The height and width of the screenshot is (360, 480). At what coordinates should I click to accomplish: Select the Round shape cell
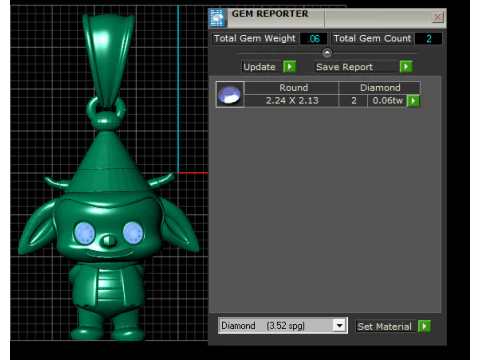[x=292, y=88]
